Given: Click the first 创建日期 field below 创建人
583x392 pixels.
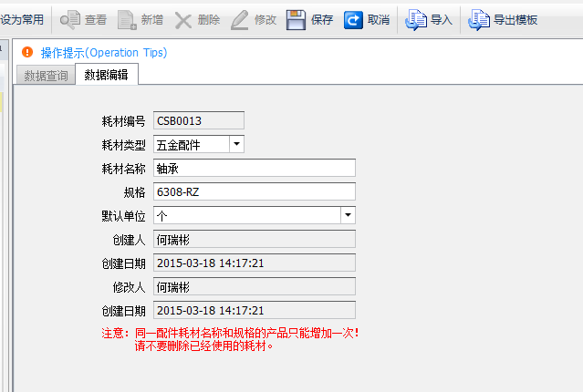Looking at the screenshot, I should point(255,263).
